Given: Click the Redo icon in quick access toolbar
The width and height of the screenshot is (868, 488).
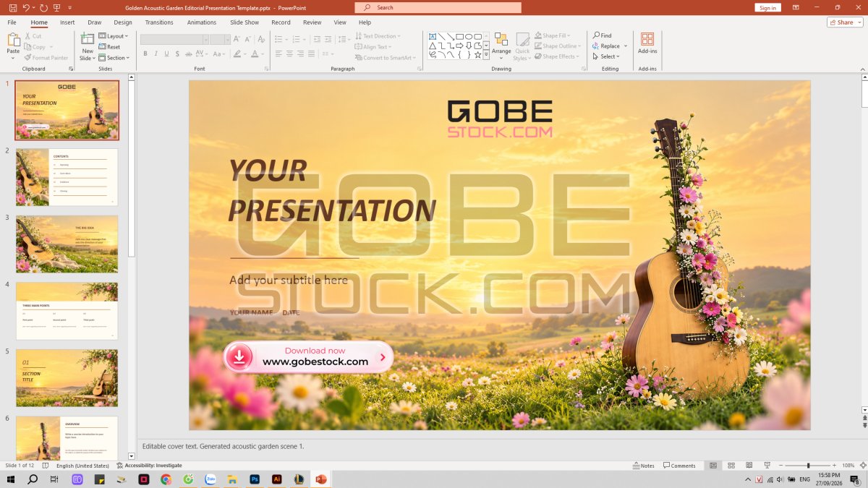Looking at the screenshot, I should (43, 7).
